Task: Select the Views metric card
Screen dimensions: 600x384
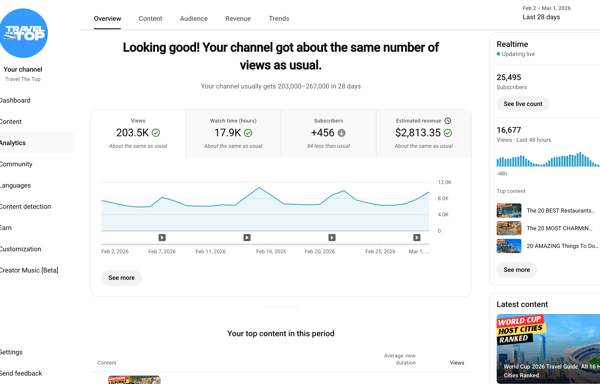Action: 138,133
